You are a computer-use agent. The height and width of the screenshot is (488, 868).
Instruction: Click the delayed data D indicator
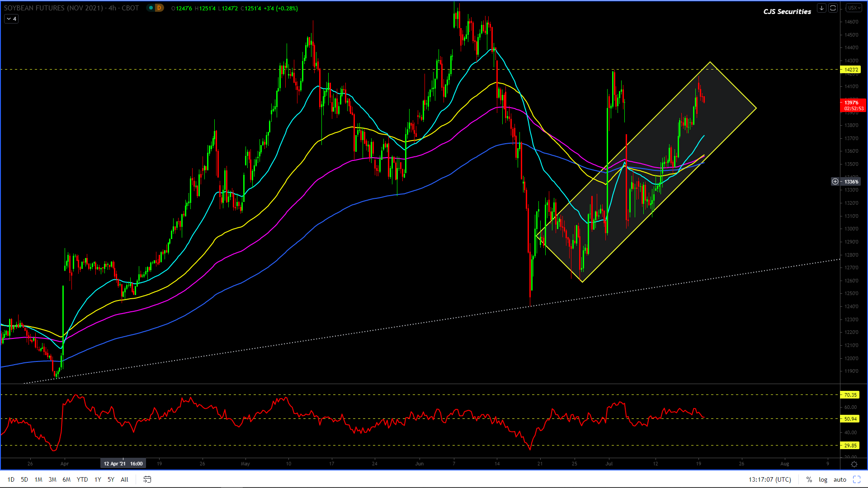click(x=159, y=8)
